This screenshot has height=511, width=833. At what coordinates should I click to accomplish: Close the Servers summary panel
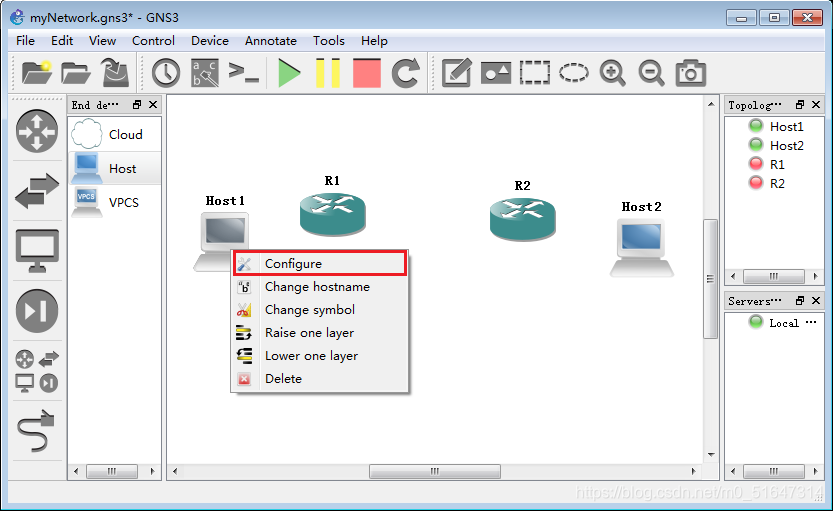click(816, 301)
